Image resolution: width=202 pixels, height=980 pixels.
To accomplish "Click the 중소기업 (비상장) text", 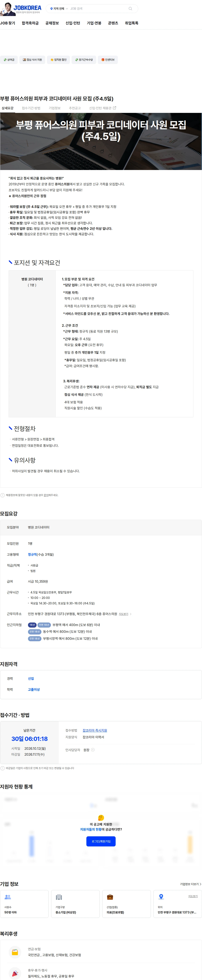I will pos(66,913).
